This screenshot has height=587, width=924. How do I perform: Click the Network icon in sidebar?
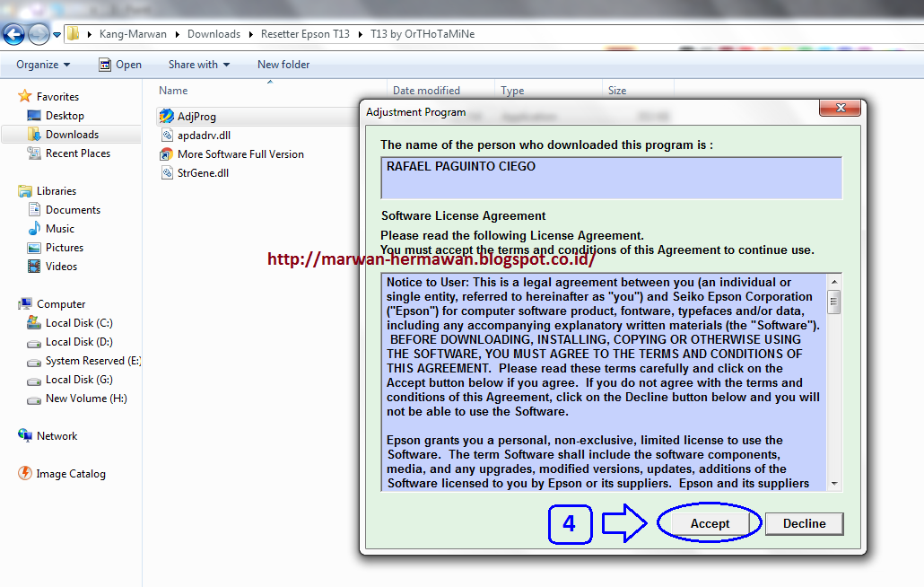(25, 435)
